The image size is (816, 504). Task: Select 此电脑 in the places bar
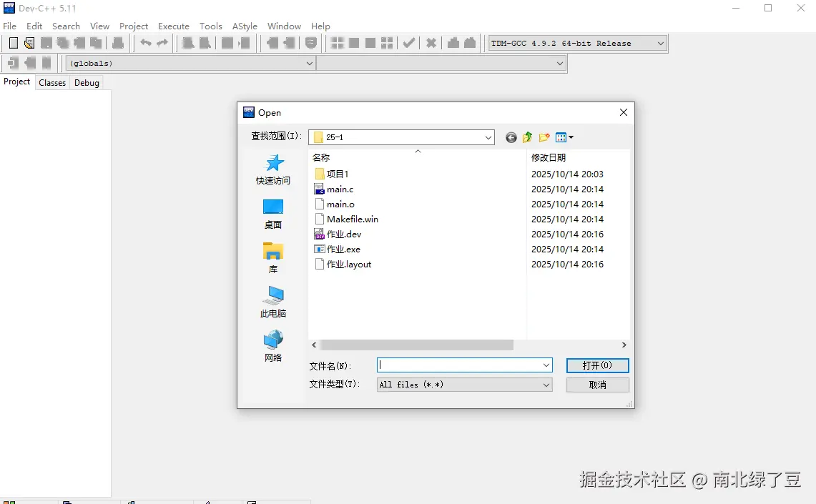pos(273,302)
